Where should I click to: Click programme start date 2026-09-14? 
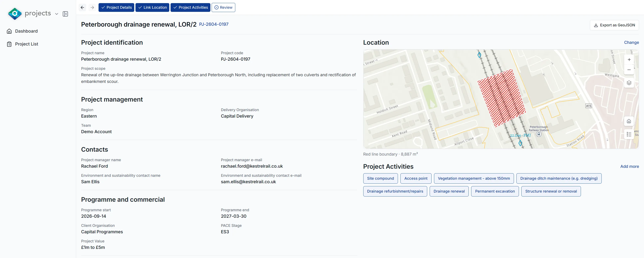pyautogui.click(x=94, y=216)
